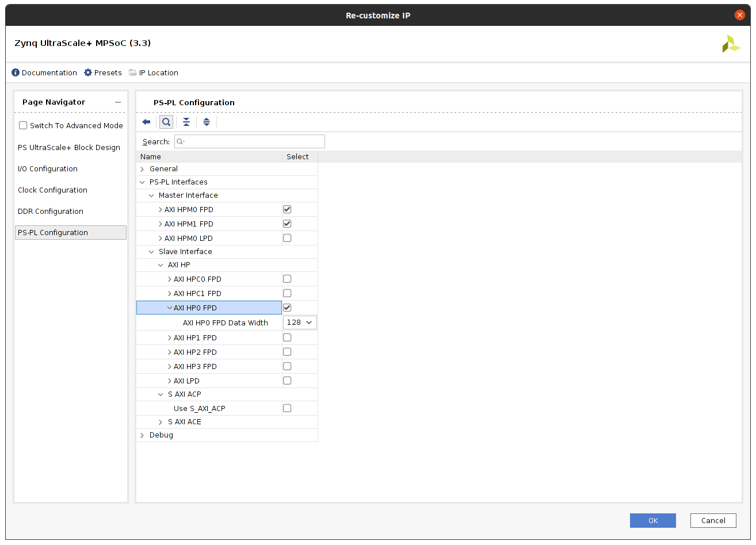This screenshot has height=545, width=756.
Task: Expand the S AXI ACE node
Action: 161,422
